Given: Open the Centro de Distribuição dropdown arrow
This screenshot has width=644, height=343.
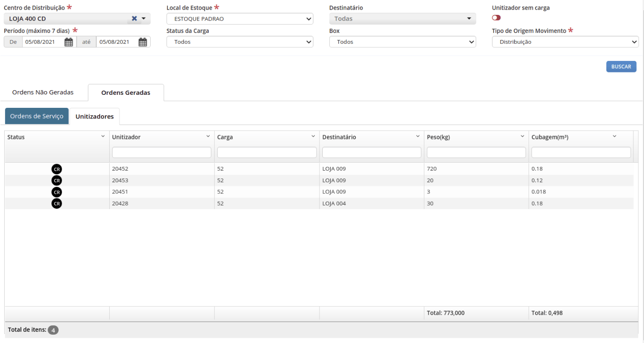Looking at the screenshot, I should click(144, 19).
